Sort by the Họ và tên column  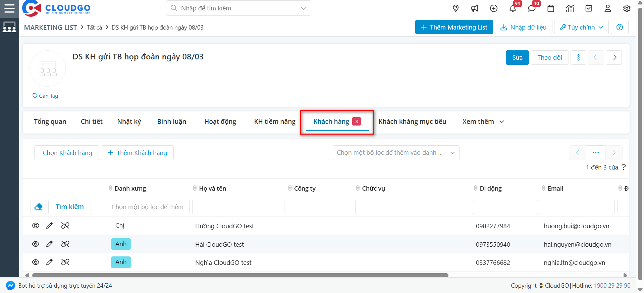[x=212, y=188]
